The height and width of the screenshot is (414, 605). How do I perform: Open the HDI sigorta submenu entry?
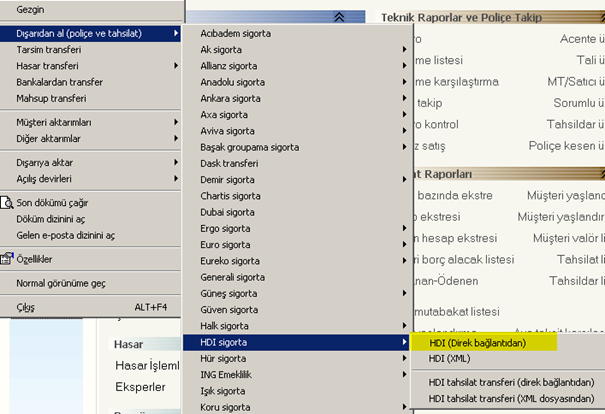coord(223,342)
